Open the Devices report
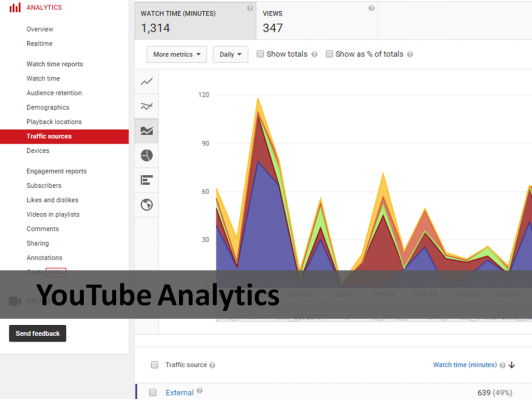This screenshot has height=400, width=532. point(38,151)
